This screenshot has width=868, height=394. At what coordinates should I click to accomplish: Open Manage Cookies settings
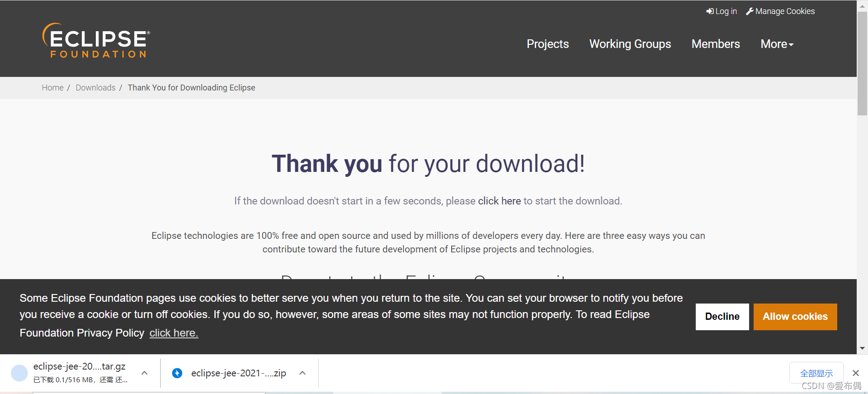[780, 11]
